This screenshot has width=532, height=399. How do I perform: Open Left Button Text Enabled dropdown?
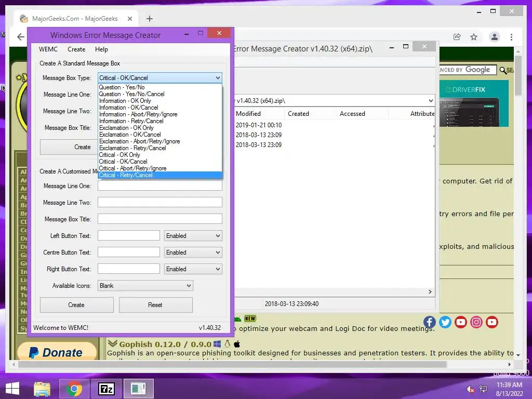click(193, 236)
